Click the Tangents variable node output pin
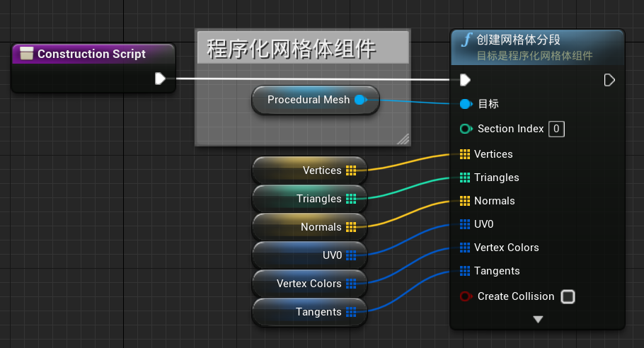 click(x=351, y=312)
